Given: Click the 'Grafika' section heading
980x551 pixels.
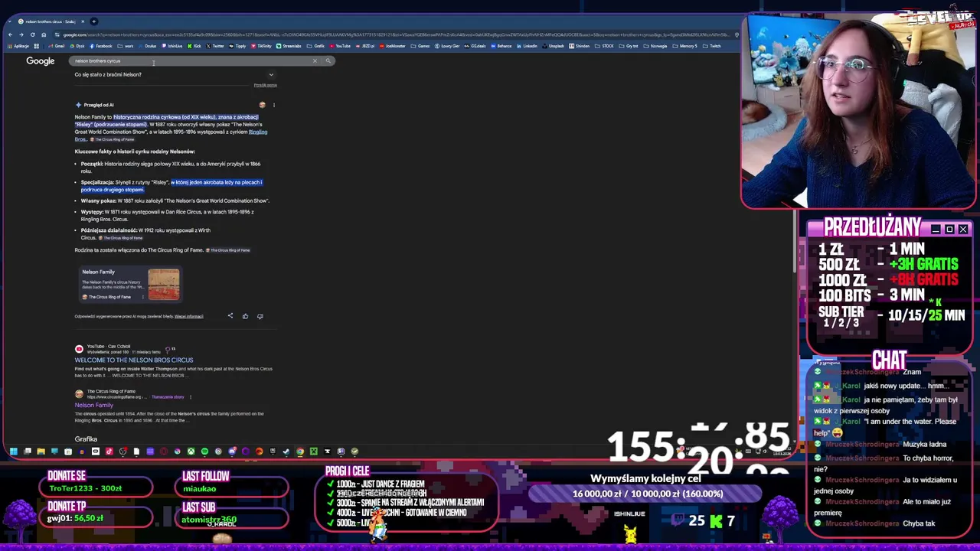Looking at the screenshot, I should coord(86,439).
